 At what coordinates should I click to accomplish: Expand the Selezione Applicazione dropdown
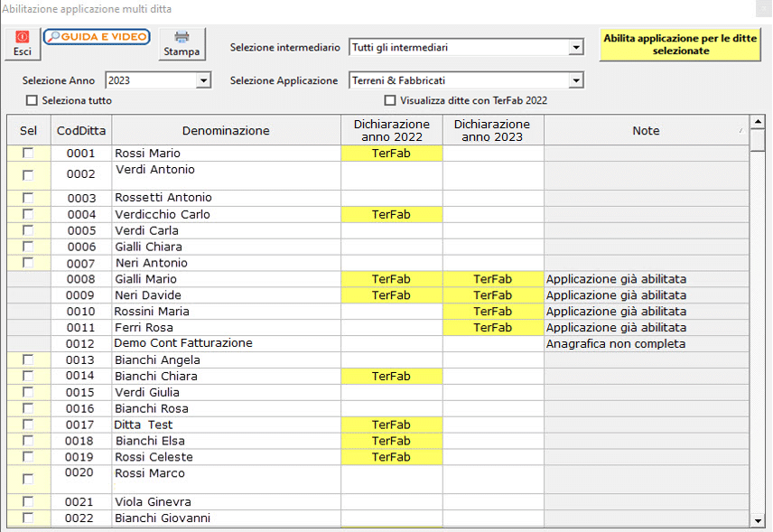click(x=576, y=81)
